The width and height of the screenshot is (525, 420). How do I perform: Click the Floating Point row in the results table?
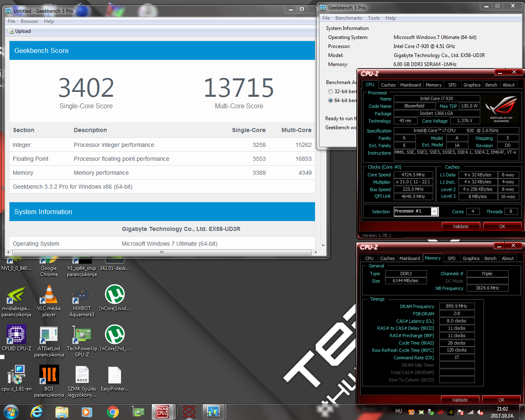pos(162,159)
